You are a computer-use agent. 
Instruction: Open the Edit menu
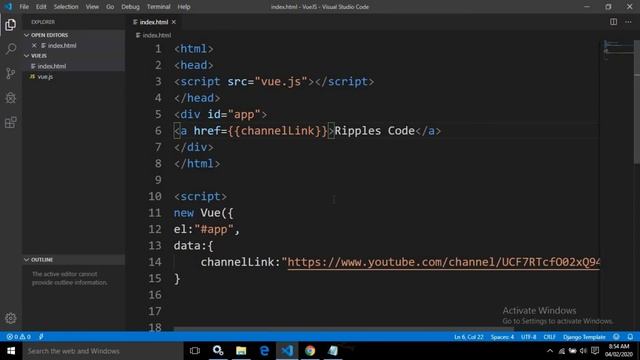tap(41, 7)
